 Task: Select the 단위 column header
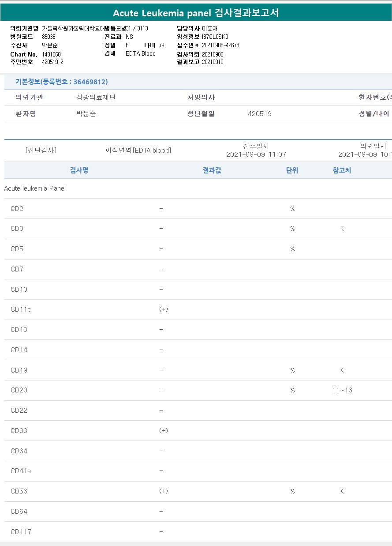292,170
